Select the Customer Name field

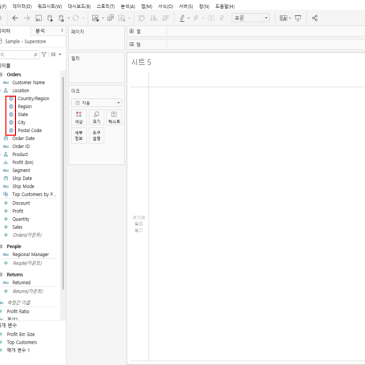pos(28,82)
